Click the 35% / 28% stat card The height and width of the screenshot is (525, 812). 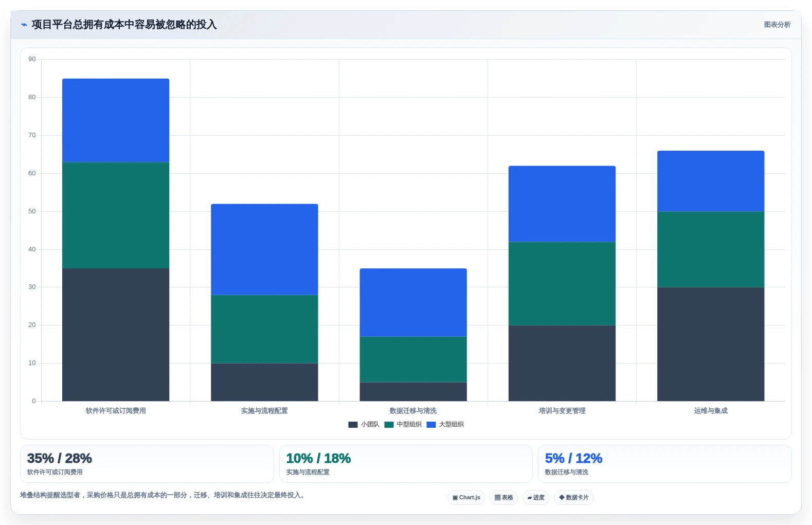point(147,464)
